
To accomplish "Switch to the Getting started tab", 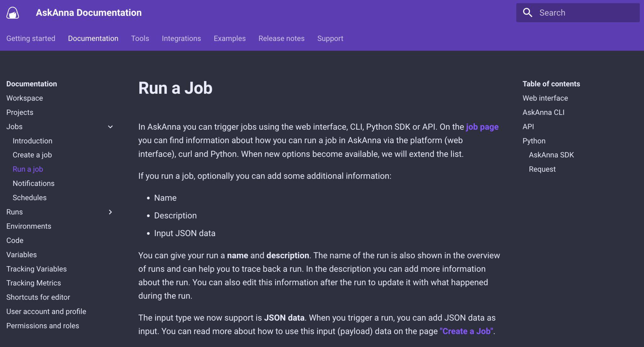I will pos(31,38).
